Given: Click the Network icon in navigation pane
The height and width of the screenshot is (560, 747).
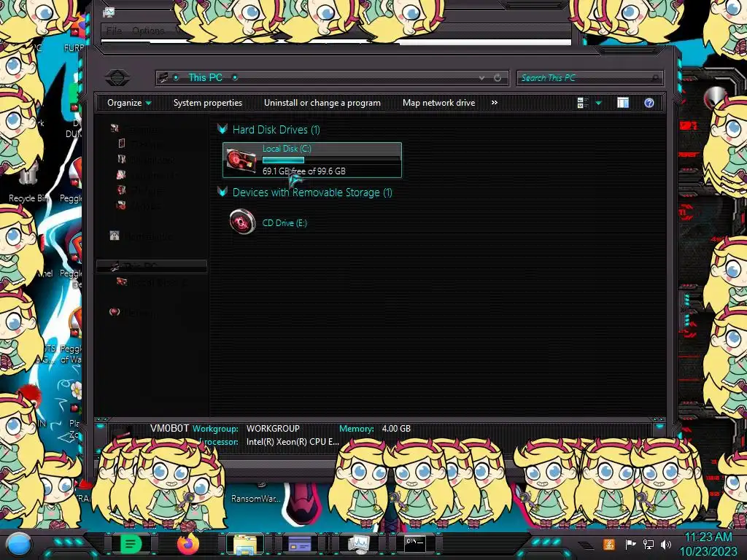Looking at the screenshot, I should pyautogui.click(x=115, y=312).
